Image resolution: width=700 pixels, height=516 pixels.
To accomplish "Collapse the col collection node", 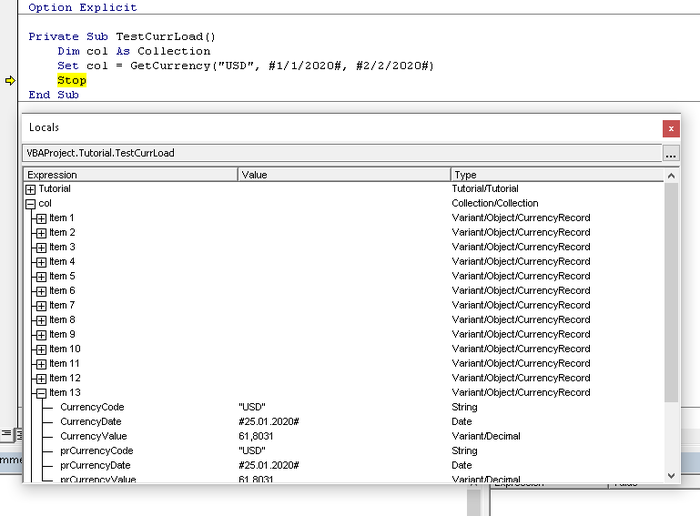I will (31, 204).
